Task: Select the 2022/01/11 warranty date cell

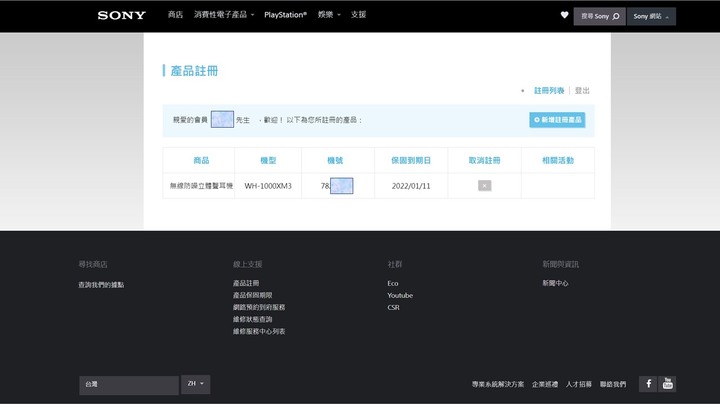Action: click(411, 186)
